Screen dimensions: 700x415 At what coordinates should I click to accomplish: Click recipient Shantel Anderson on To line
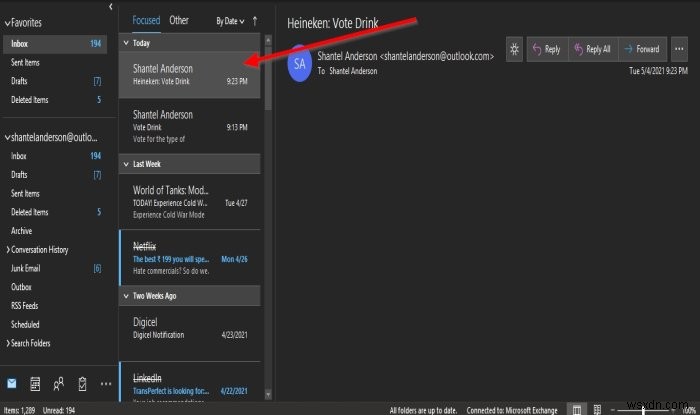(x=353, y=71)
